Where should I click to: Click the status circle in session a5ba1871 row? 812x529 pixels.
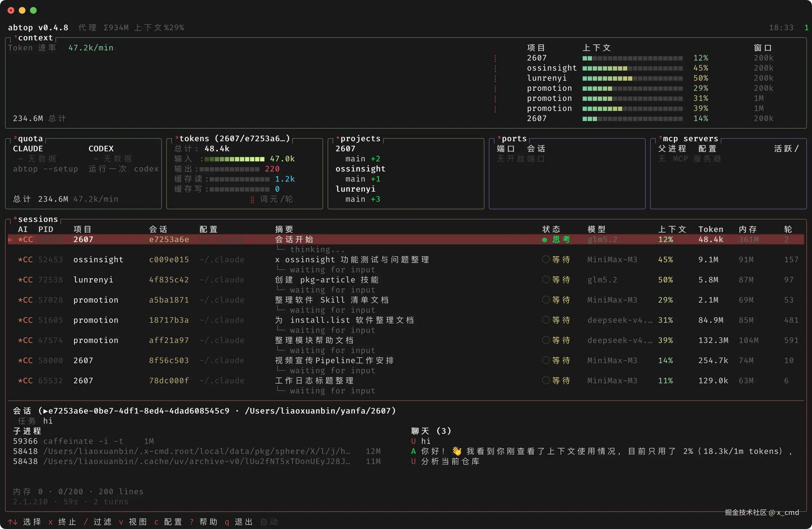(x=545, y=300)
